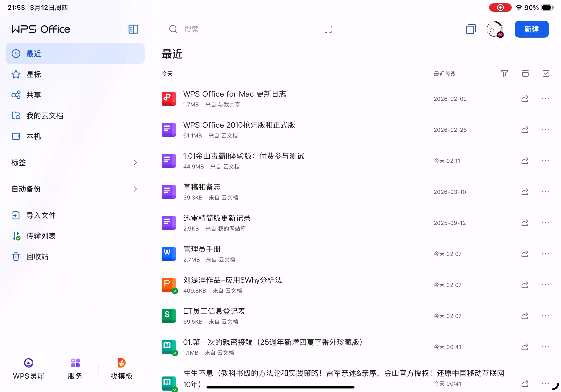Screen dimensions: 561x392
Task: Tap the scan QR code icon
Action: pos(328,29)
